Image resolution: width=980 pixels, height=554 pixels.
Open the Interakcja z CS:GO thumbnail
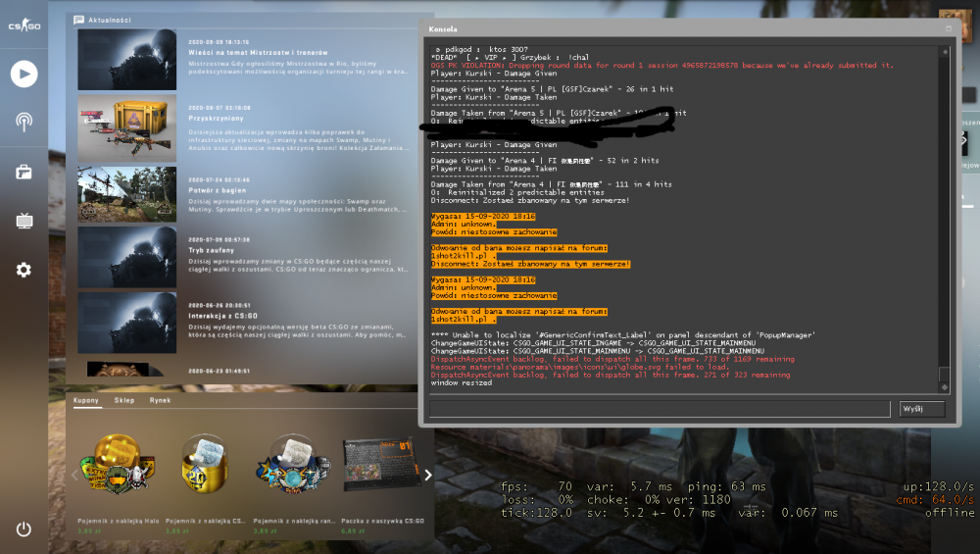(126, 323)
